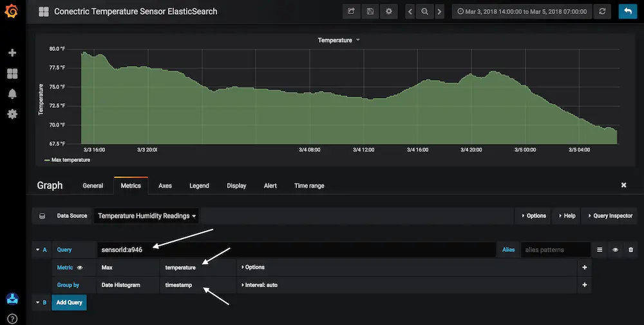Toggle Metric visibility eye icon
Screen dimensions: 644x325
pos(80,268)
